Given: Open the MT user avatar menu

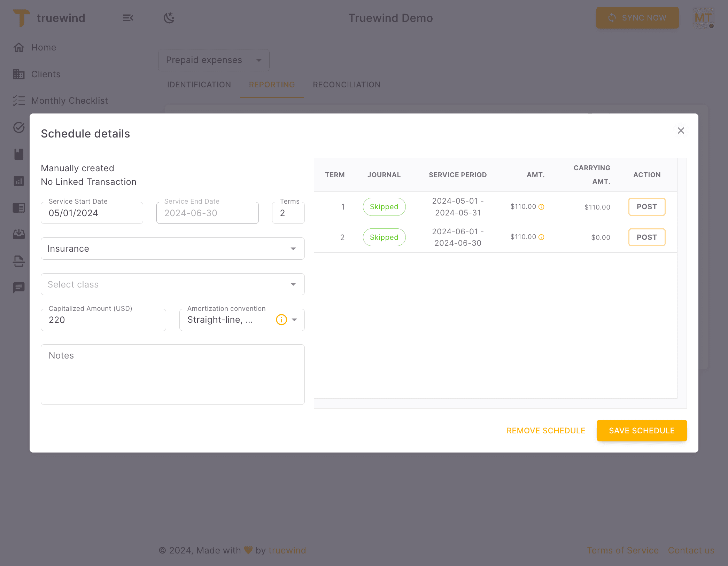Looking at the screenshot, I should [703, 18].
